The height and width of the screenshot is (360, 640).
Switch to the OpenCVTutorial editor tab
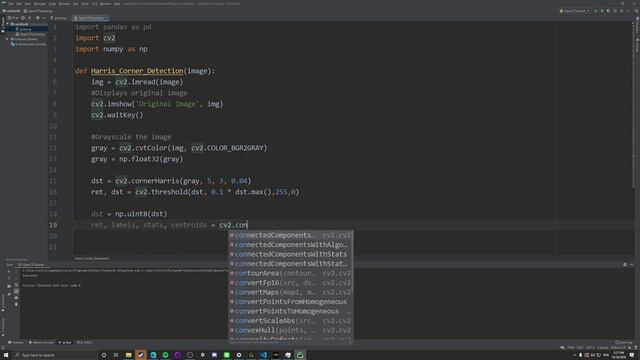click(90, 18)
